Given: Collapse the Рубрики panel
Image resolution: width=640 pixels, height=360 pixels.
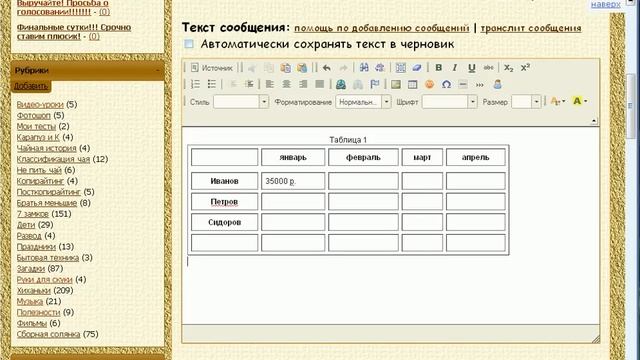Looking at the screenshot, I should coord(158,71).
